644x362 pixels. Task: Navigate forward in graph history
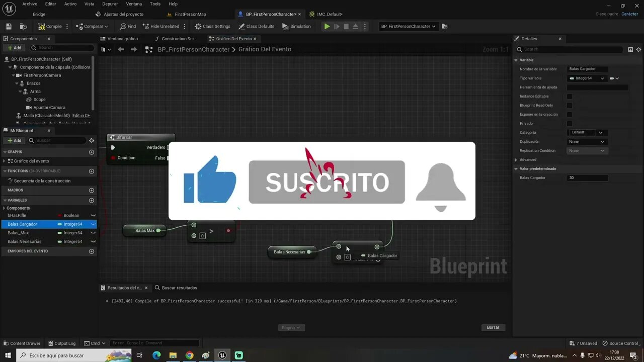click(133, 49)
